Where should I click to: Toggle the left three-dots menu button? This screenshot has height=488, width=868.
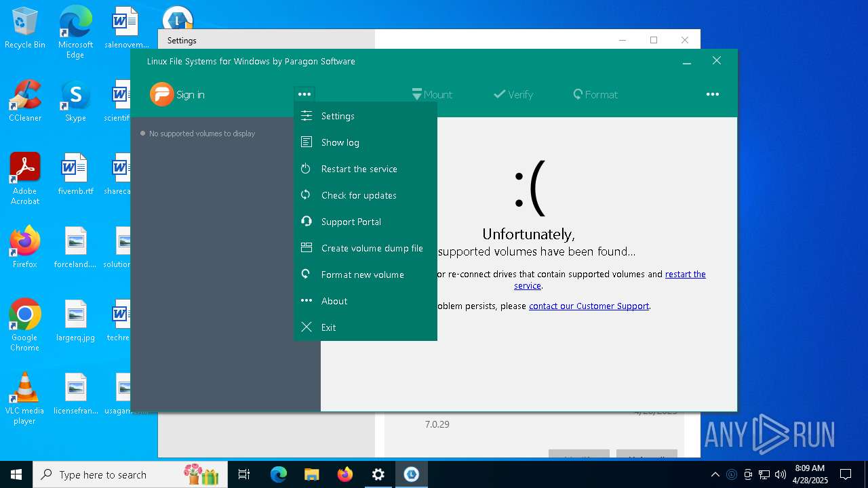(304, 94)
